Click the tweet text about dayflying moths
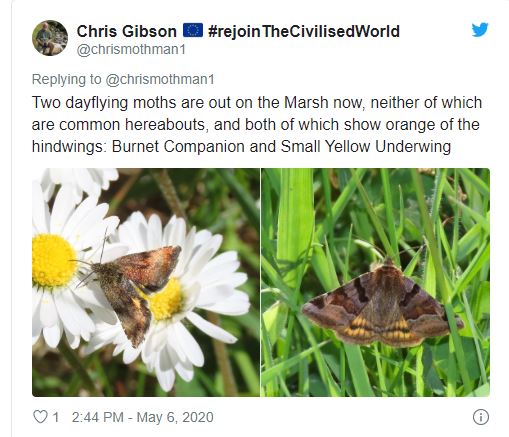 coord(257,124)
